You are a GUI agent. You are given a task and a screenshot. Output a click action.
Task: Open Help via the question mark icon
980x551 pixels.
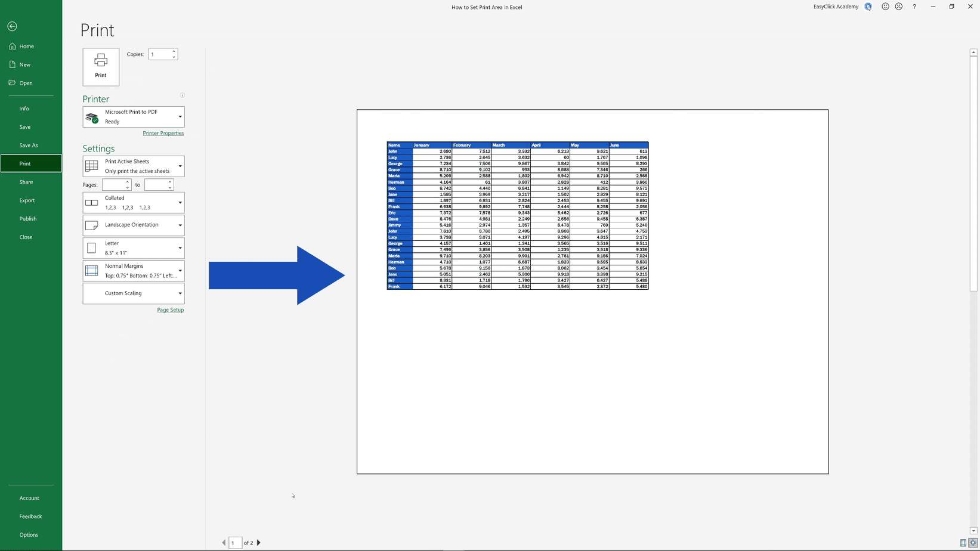[x=914, y=7]
